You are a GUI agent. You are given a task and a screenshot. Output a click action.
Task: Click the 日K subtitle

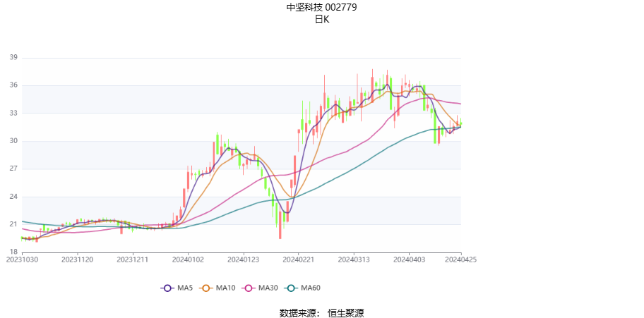pyautogui.click(x=321, y=19)
